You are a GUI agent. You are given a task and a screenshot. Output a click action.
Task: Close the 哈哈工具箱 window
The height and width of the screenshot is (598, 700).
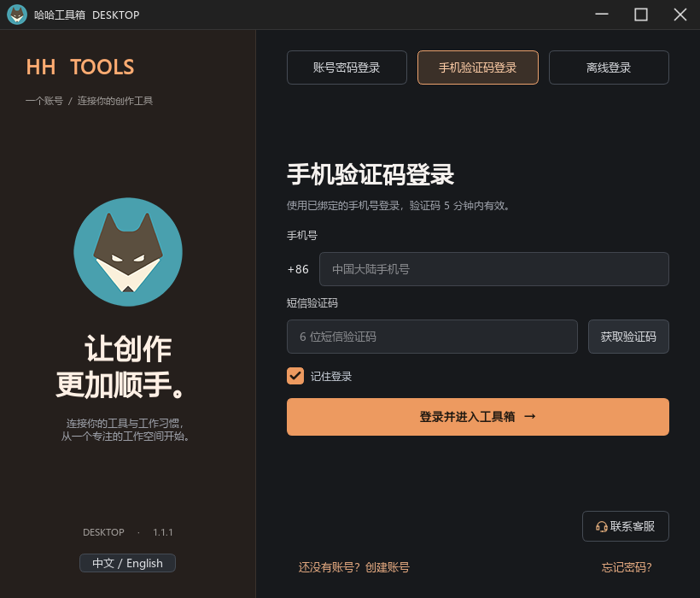[x=680, y=15]
